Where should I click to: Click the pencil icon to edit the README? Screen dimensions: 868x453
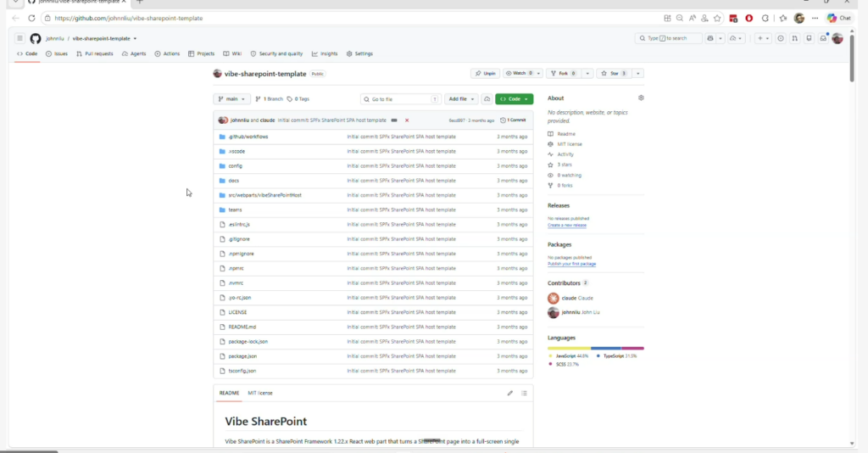tap(509, 393)
